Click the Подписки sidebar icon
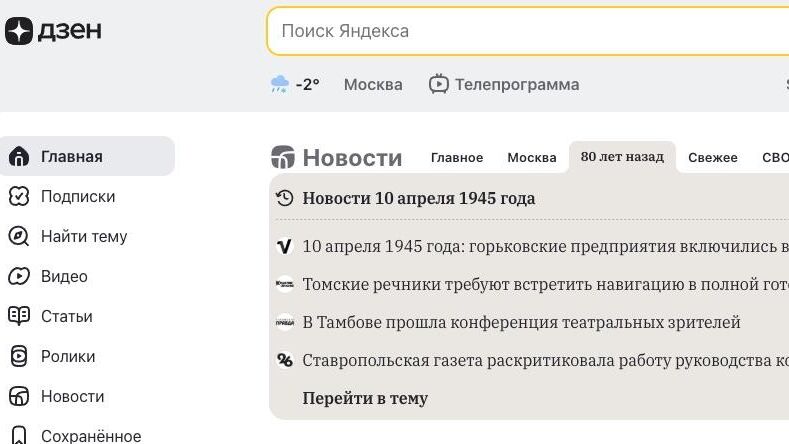789x444 pixels. point(19,196)
